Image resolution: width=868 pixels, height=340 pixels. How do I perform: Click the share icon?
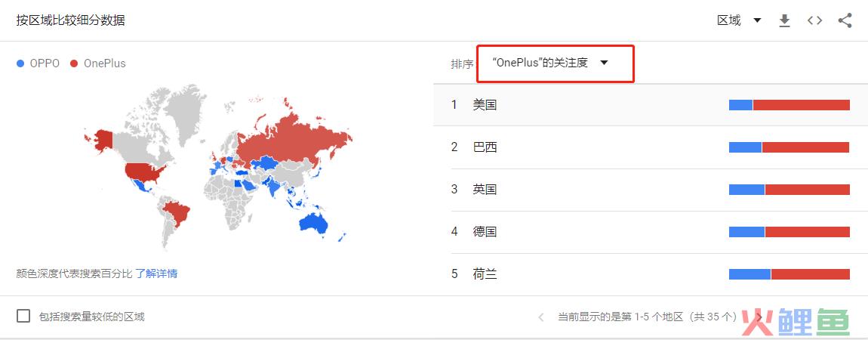pyautogui.click(x=845, y=20)
